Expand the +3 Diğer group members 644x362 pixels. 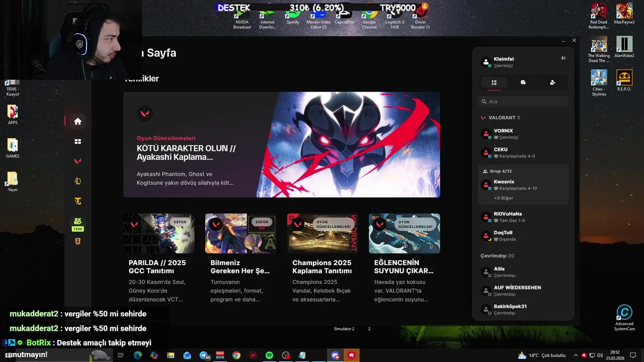click(503, 198)
